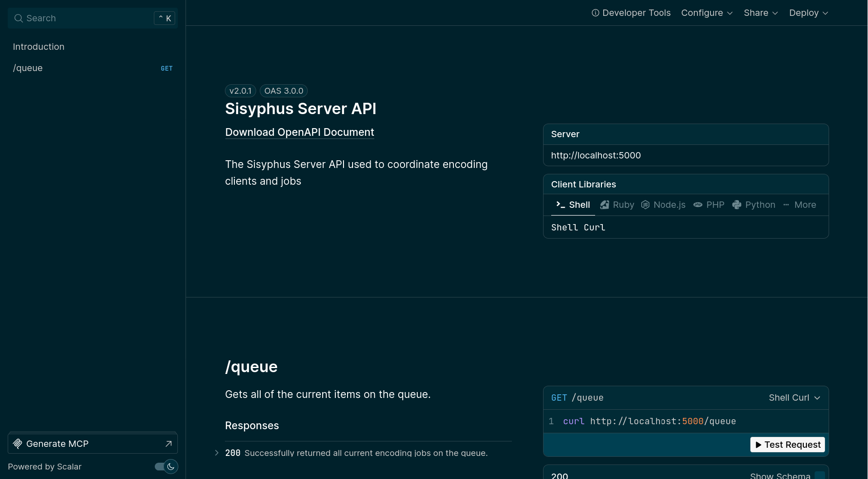Change Shell Curl language selector
This screenshot has height=479, width=868.
coord(794,398)
